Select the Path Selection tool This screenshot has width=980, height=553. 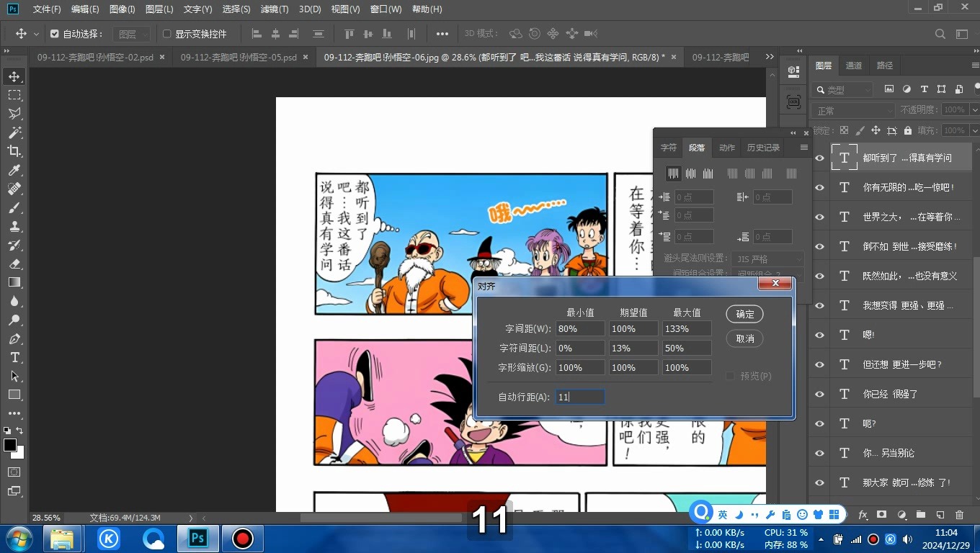[14, 376]
